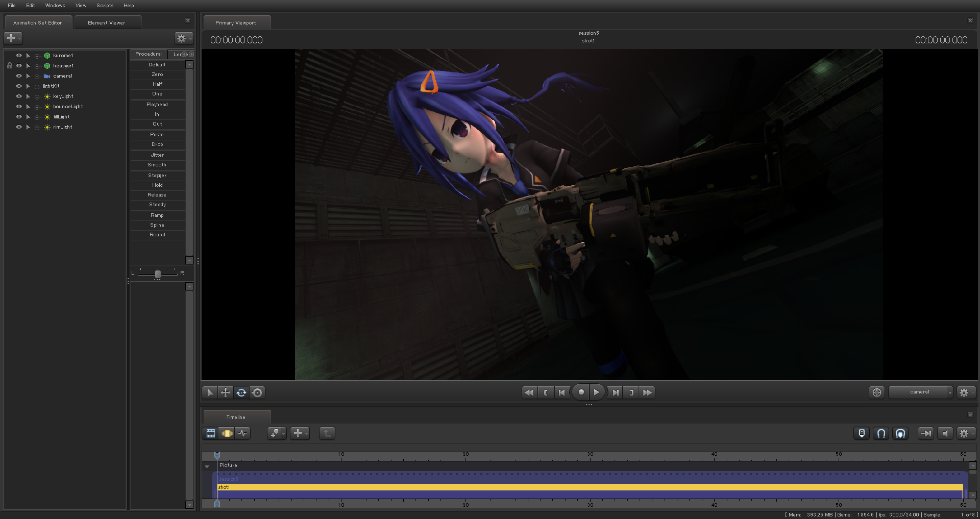This screenshot has height=519, width=980.
Task: Apply the Jitter procedural preset
Action: click(x=157, y=155)
